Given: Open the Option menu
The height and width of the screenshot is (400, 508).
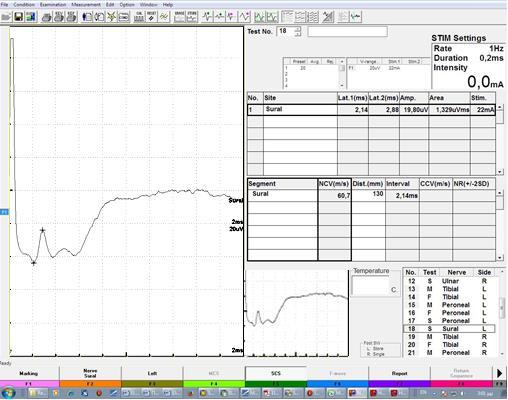Looking at the screenshot, I should pyautogui.click(x=127, y=5).
